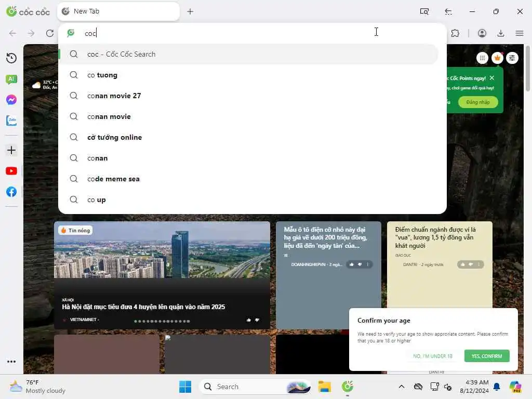Open the Windows Start menu
Viewport: 532px width, 399px height.
tap(185, 387)
